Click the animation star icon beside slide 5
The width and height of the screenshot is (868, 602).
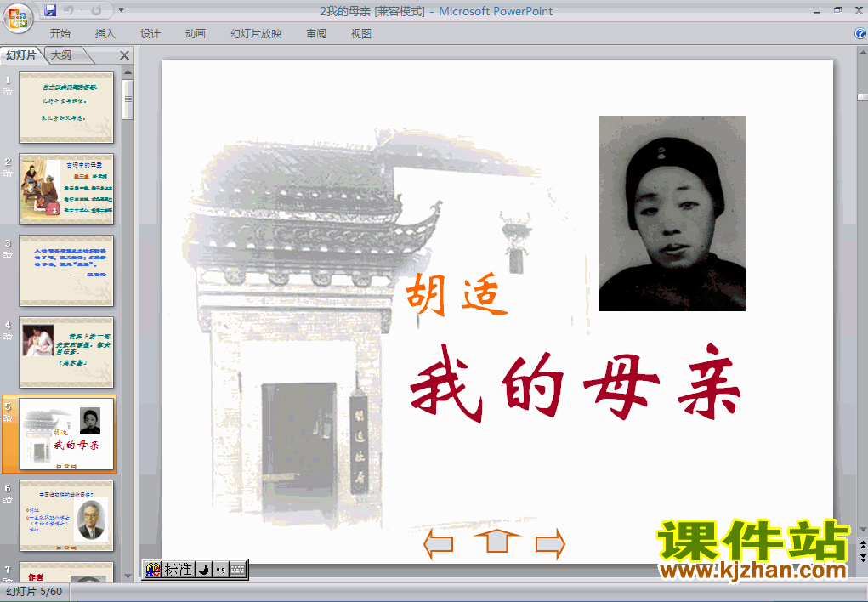coord(8,418)
